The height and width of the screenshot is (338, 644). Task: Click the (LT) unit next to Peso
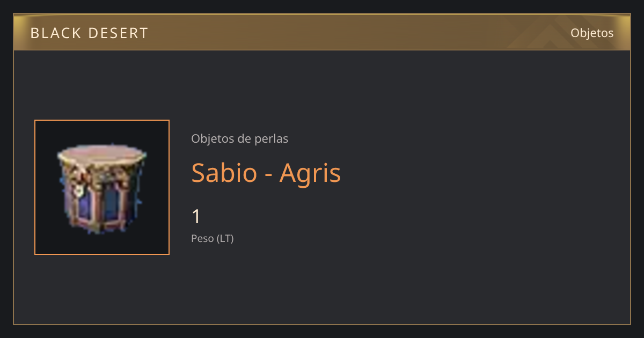click(x=225, y=239)
